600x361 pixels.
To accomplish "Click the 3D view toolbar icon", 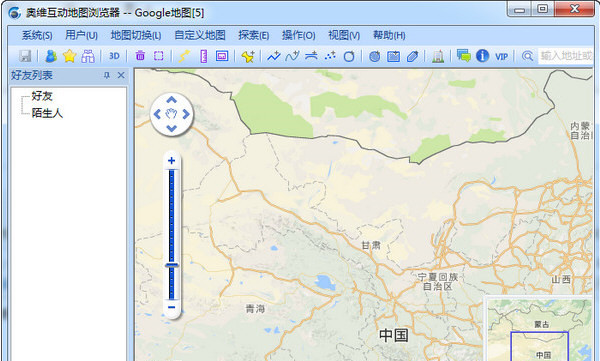I will 114,56.
